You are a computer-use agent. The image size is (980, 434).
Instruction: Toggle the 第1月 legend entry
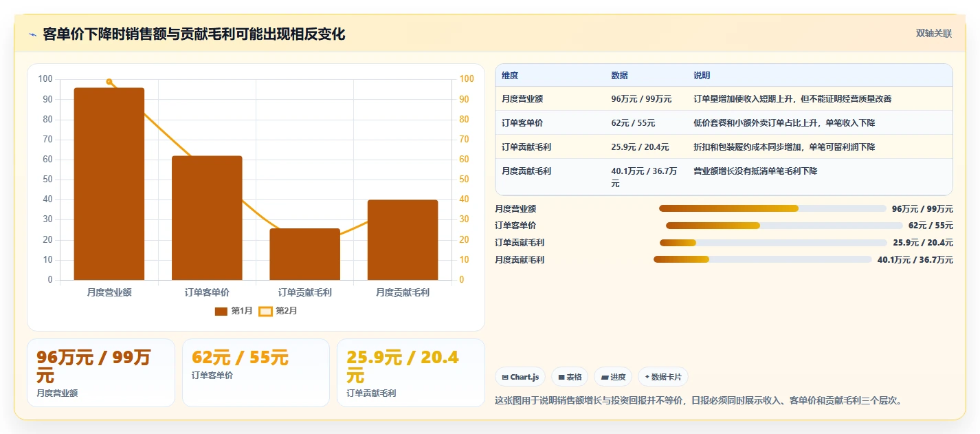point(234,311)
